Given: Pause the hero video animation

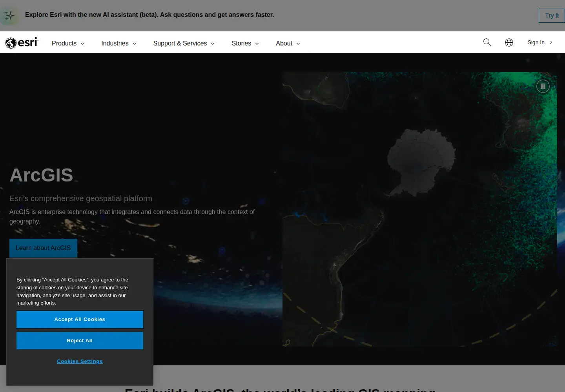Looking at the screenshot, I should click(x=543, y=86).
